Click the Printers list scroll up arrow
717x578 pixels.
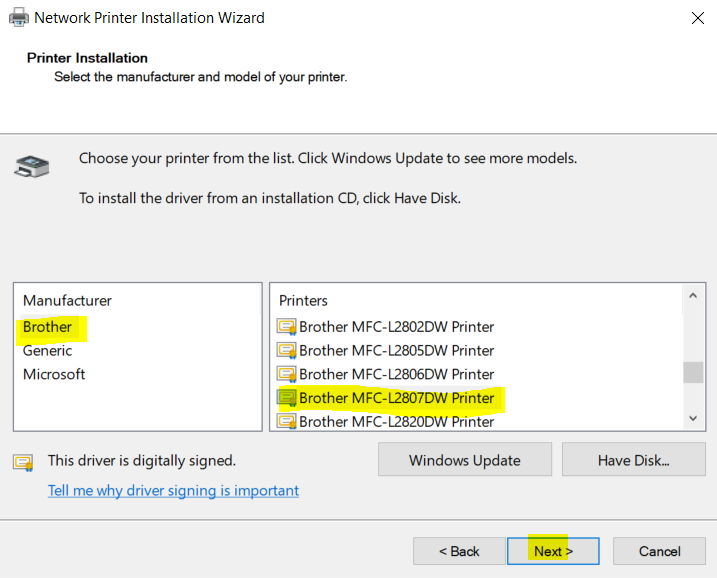[693, 296]
